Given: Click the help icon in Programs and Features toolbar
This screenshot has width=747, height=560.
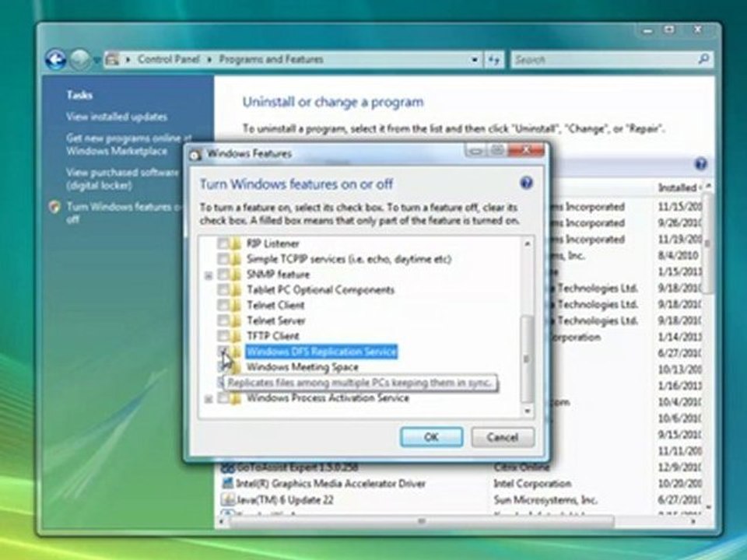Looking at the screenshot, I should coord(700,164).
